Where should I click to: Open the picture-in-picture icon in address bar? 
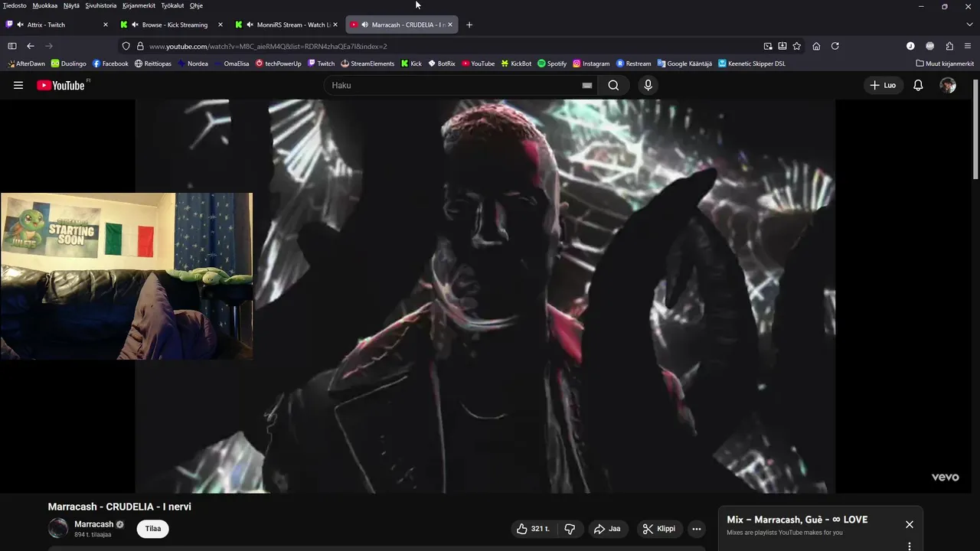click(x=768, y=46)
